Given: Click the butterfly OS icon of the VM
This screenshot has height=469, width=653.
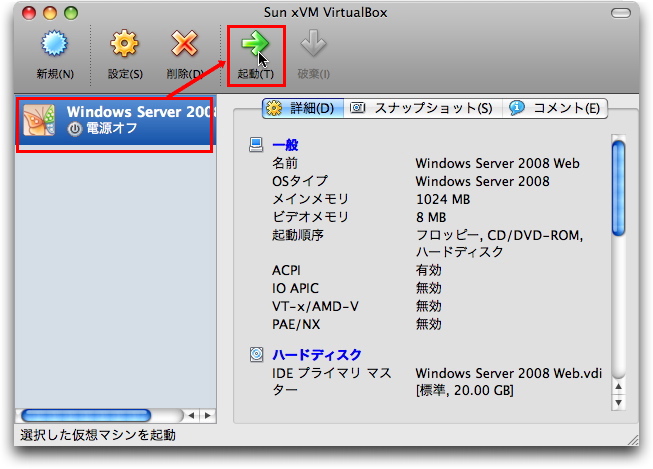Looking at the screenshot, I should (x=39, y=120).
